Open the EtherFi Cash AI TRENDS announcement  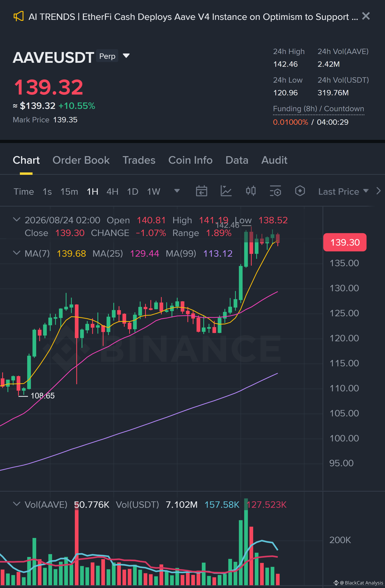193,17
